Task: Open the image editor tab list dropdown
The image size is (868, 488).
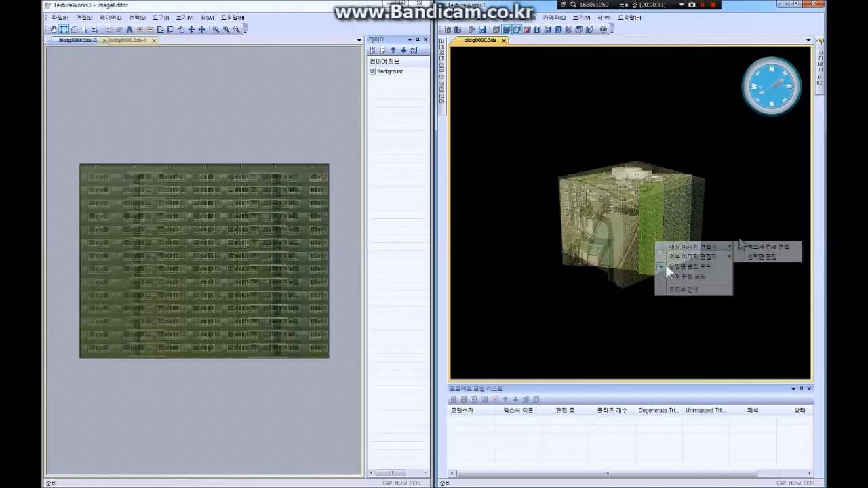Action: [x=359, y=40]
